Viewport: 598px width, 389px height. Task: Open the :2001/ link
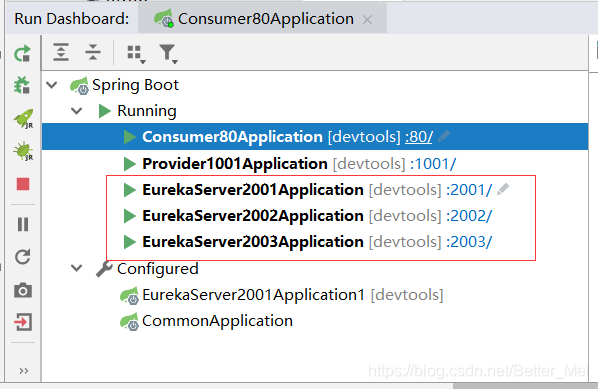click(469, 190)
